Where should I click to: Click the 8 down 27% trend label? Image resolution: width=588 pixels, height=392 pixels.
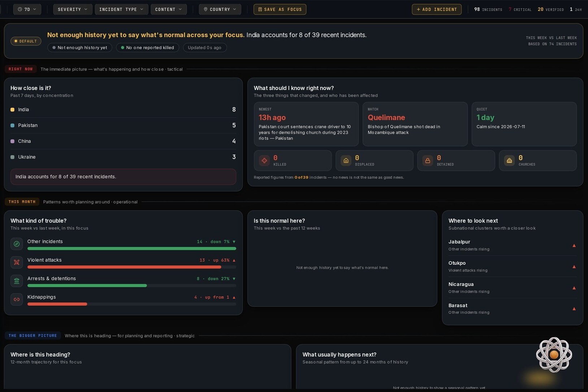coord(216,279)
